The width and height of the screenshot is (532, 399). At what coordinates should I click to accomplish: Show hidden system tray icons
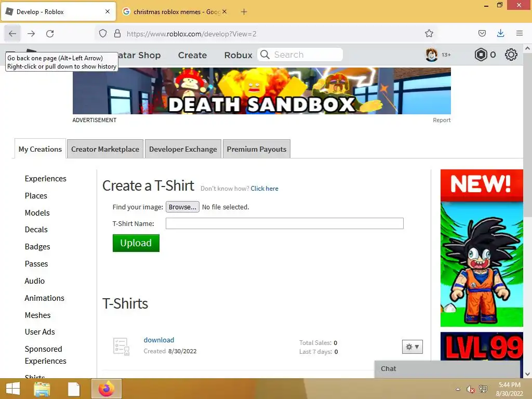click(458, 389)
